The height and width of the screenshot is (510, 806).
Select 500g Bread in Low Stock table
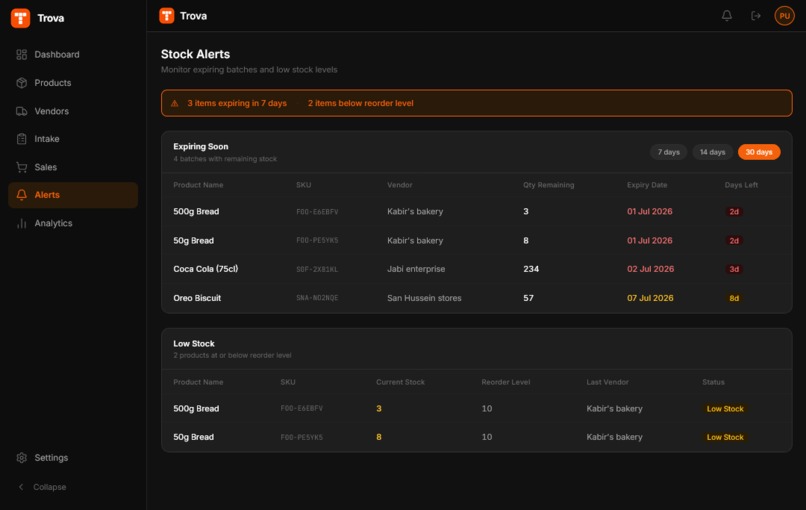477,409
